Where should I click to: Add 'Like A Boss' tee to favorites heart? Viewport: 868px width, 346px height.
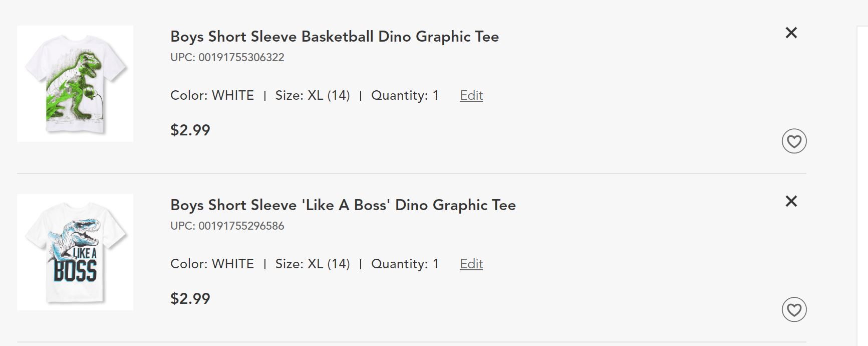click(x=794, y=310)
